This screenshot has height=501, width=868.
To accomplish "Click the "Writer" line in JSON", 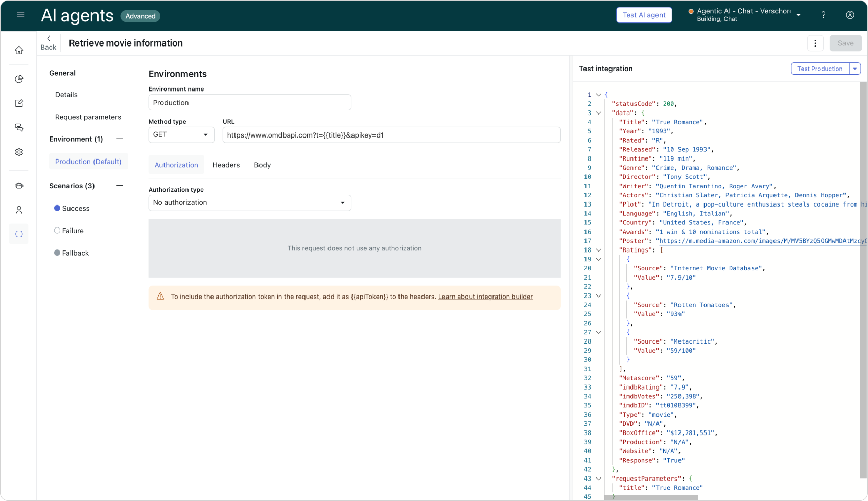I will [697, 186].
